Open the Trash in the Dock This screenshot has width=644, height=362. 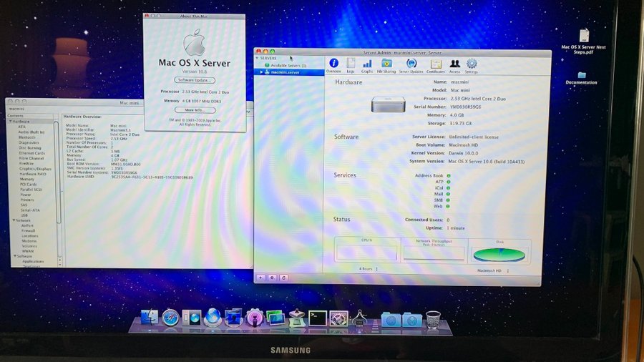pyautogui.click(x=433, y=320)
